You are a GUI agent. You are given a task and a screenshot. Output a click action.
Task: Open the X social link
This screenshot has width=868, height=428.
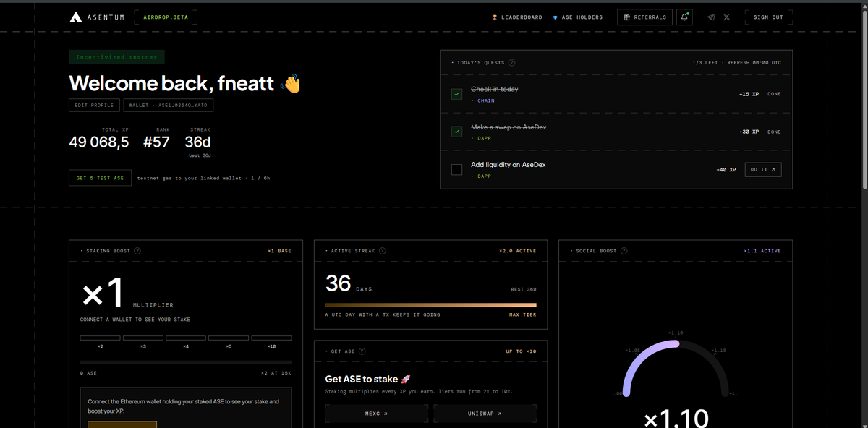point(727,17)
